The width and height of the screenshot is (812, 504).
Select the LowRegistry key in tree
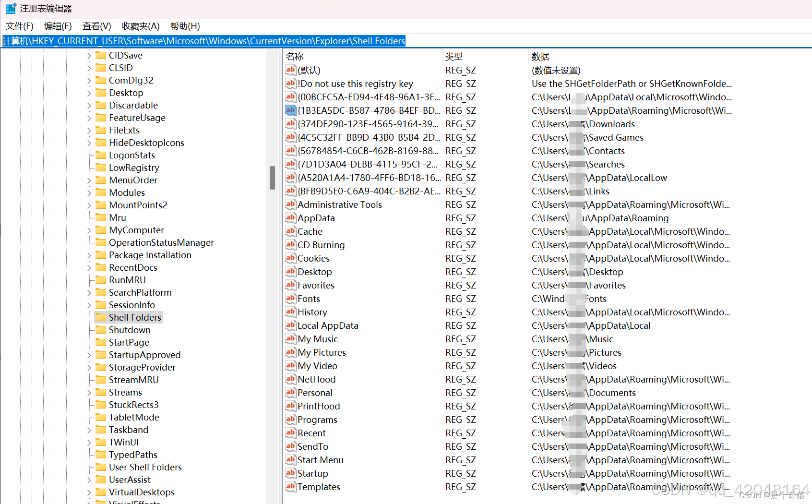point(134,168)
